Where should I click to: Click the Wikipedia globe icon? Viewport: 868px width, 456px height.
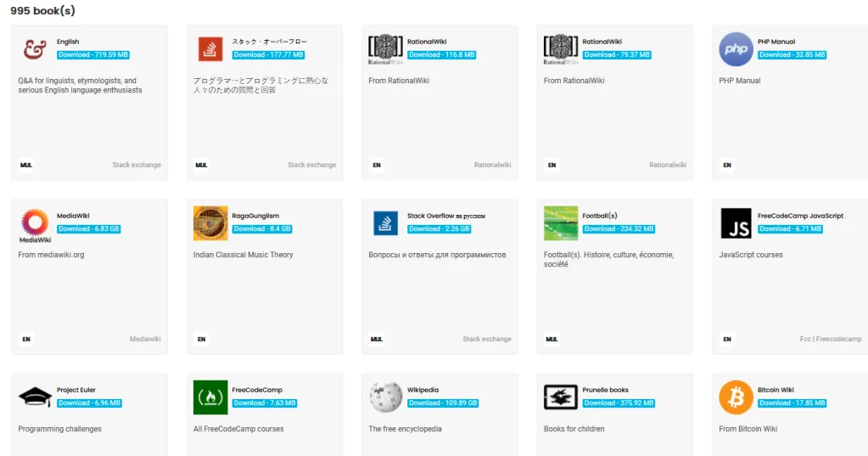coord(385,397)
